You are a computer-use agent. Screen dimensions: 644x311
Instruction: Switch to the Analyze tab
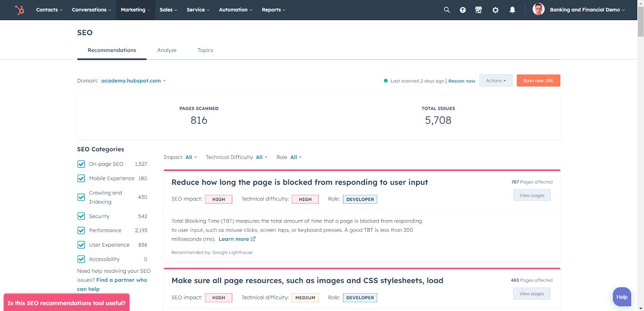coord(167,50)
